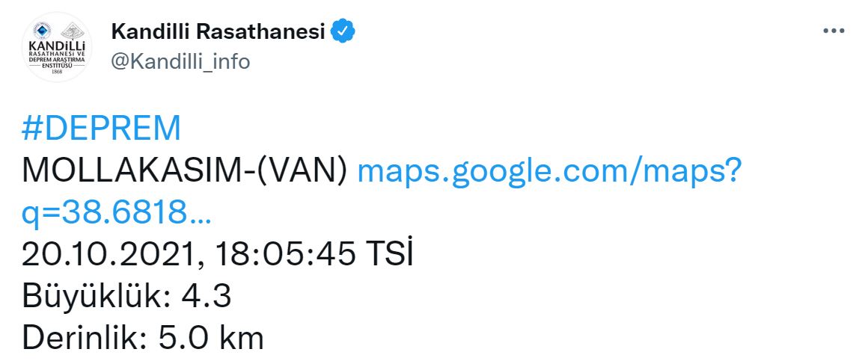The width and height of the screenshot is (868, 361).
Task: Click the blue verified badge icon
Action: point(343,31)
